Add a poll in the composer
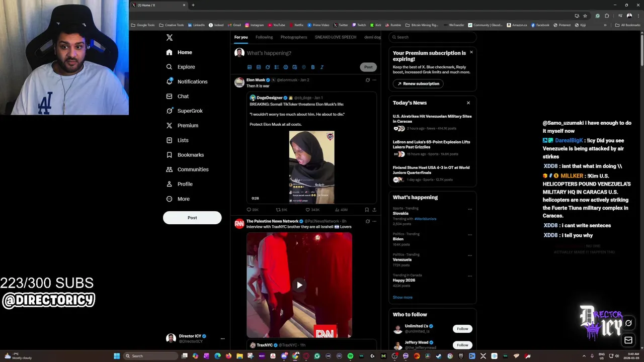The image size is (644, 362). pyautogui.click(x=277, y=67)
